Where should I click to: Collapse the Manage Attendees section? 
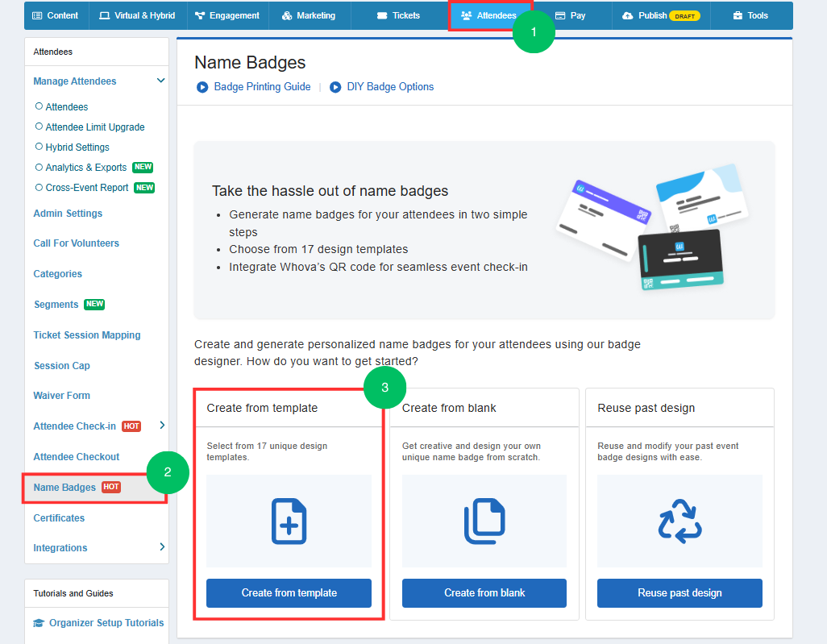click(x=160, y=81)
